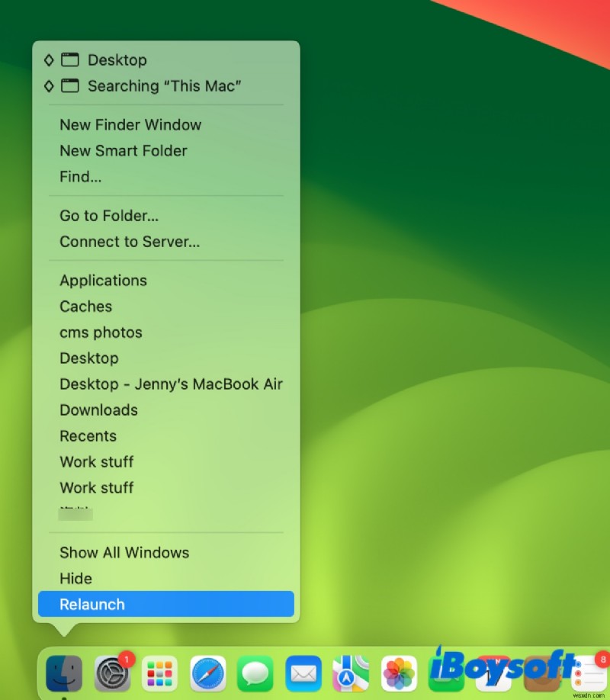Image resolution: width=610 pixels, height=700 pixels.
Task: Open the Applications folder entry
Action: tap(165, 281)
